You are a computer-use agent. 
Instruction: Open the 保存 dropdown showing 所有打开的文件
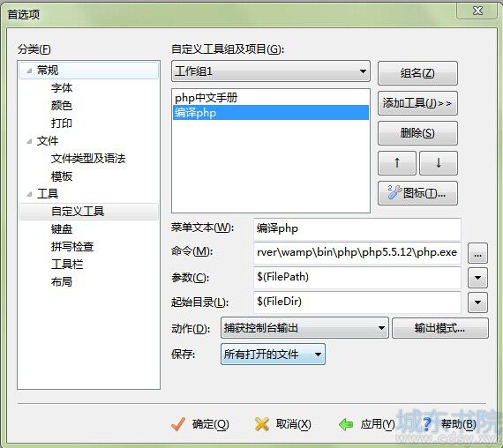273,354
